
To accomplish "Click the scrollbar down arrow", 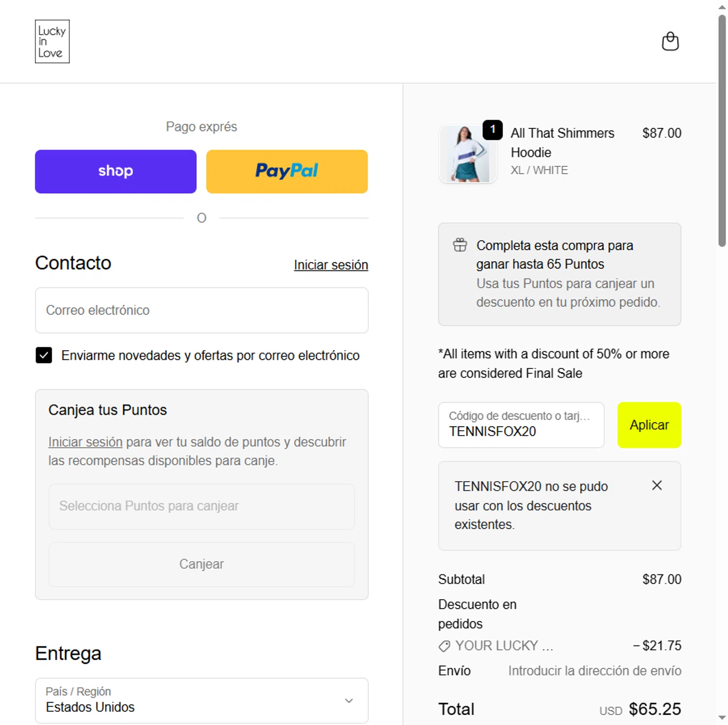I will [x=722, y=718].
